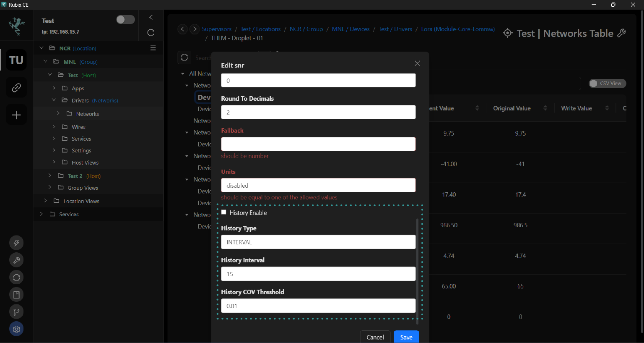Go to Test / Drivers breadcrumb
The height and width of the screenshot is (343, 644).
395,29
